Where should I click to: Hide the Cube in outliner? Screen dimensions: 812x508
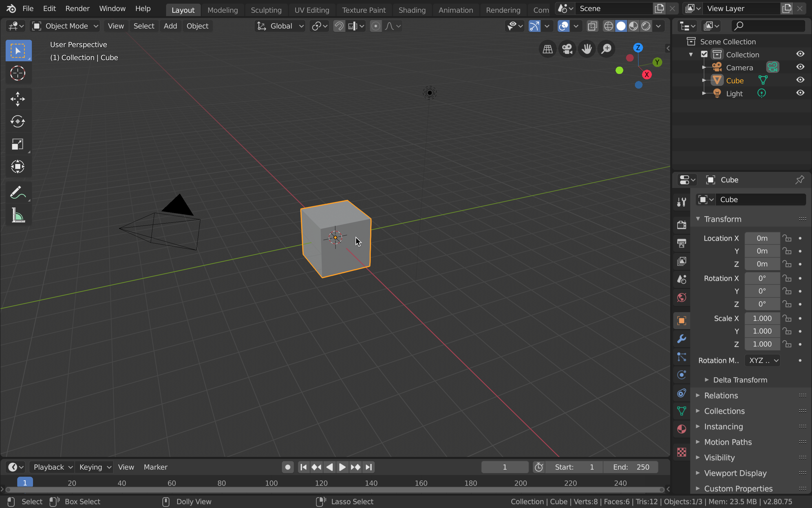click(x=800, y=80)
